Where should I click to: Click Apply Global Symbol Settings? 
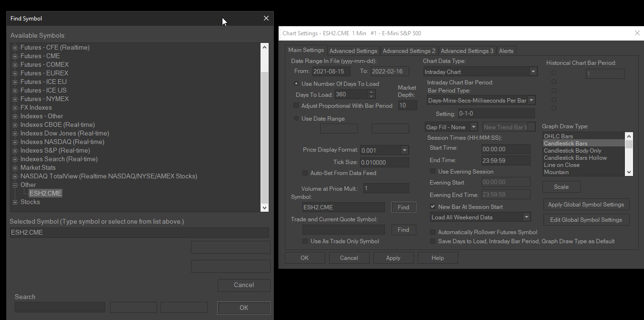(x=586, y=205)
